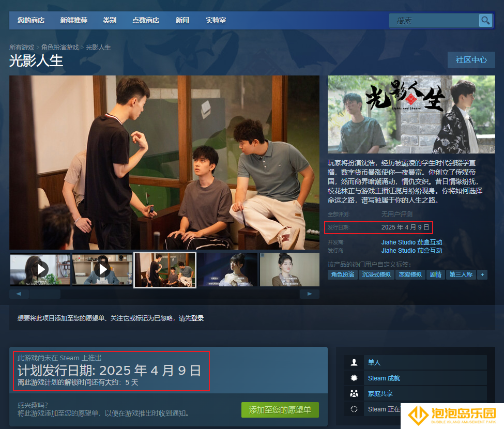Click the release date 2025 年 4 月 9 日
The height and width of the screenshot is (429, 504).
(405, 227)
